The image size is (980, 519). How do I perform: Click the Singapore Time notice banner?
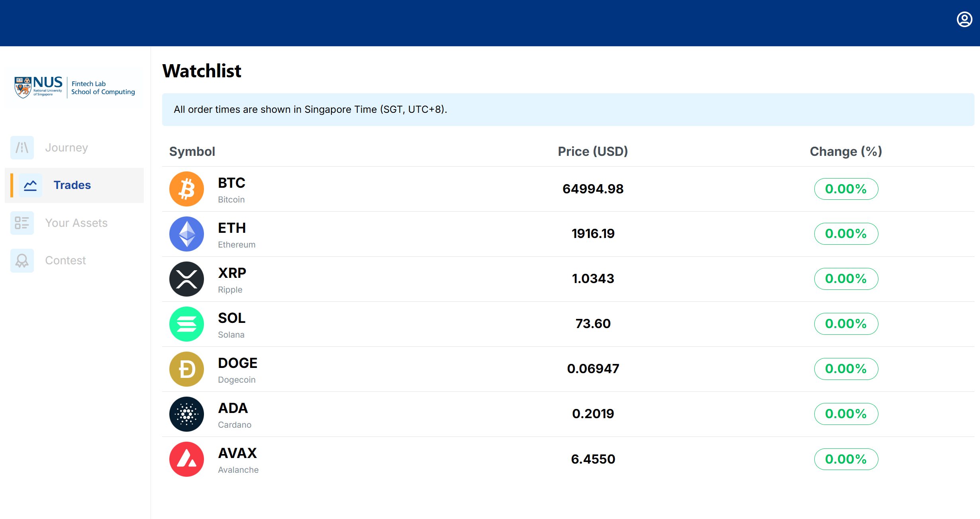pos(568,110)
